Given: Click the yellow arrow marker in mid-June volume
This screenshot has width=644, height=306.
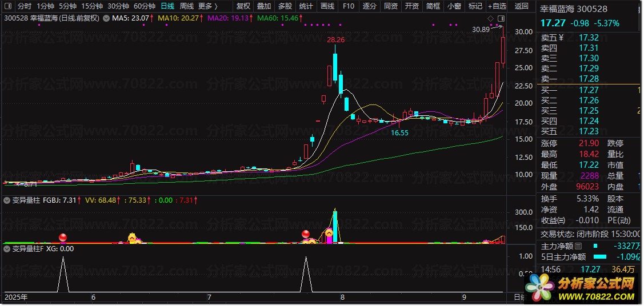Looking at the screenshot, I should [x=132, y=237].
